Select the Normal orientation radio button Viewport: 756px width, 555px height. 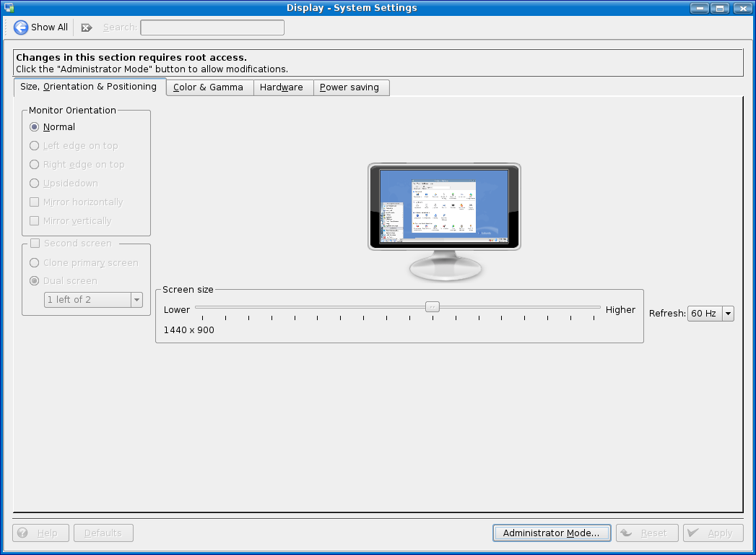[x=35, y=127]
